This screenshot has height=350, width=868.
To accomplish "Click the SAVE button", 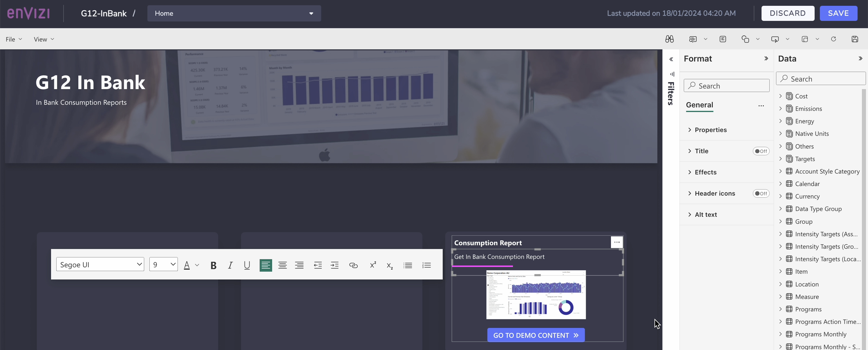I will [x=838, y=13].
